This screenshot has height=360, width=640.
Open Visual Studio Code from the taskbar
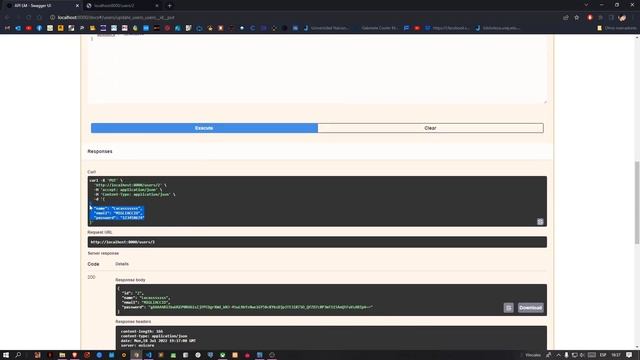(149, 355)
